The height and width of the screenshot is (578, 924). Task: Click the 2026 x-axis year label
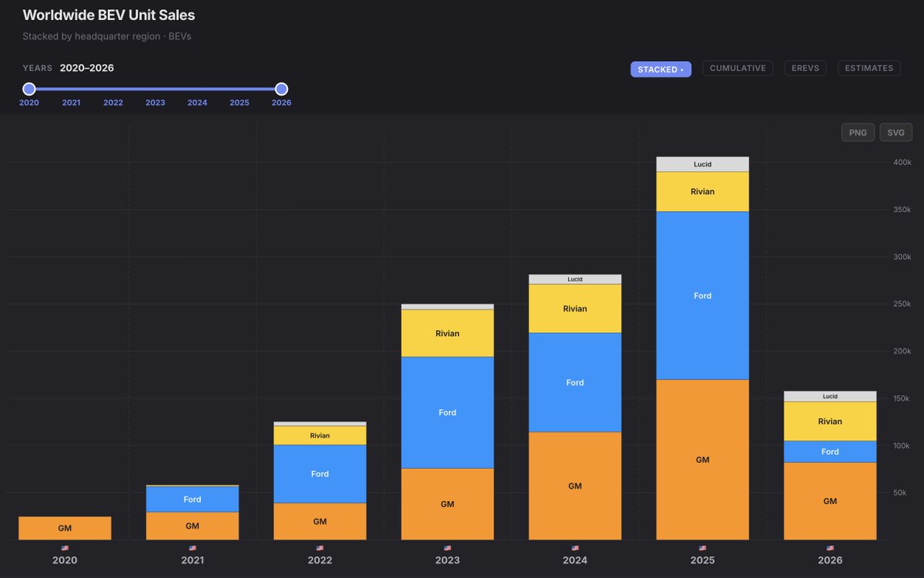click(x=830, y=560)
